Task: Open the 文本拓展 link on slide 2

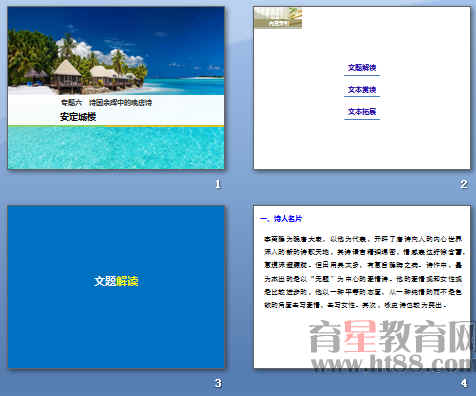Action: point(362,111)
